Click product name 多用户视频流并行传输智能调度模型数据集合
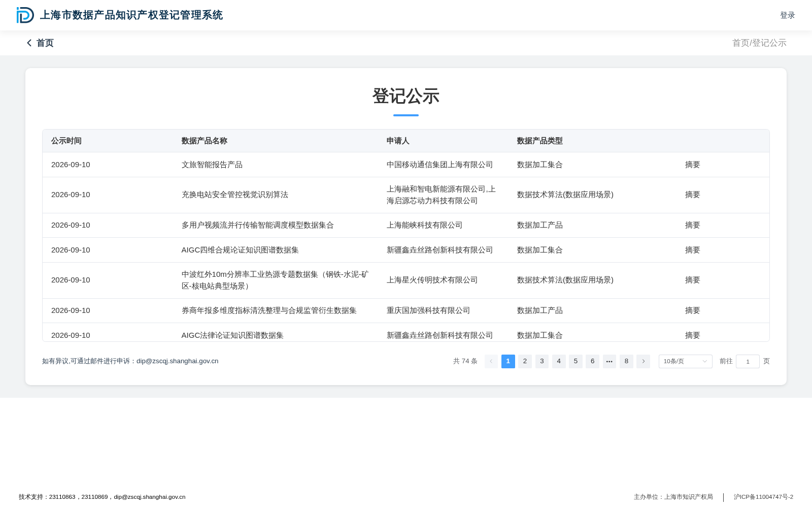This screenshot has height=508, width=812. coord(258,225)
